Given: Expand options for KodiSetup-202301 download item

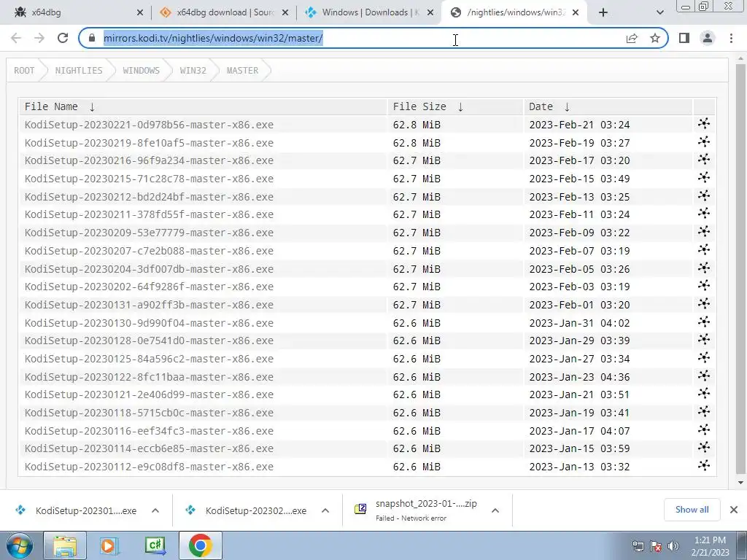Looking at the screenshot, I should pos(155,510).
